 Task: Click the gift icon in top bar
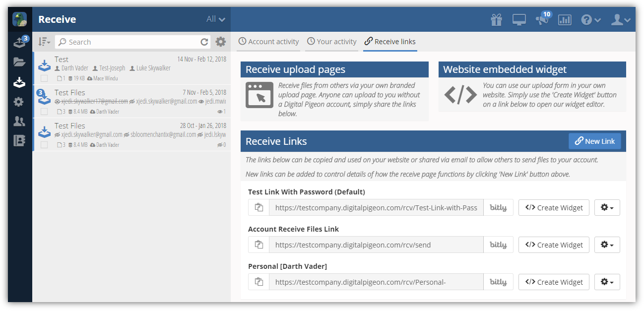coord(497,20)
